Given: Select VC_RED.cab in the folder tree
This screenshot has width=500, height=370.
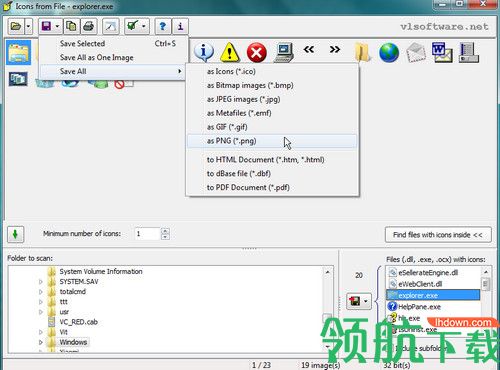Looking at the screenshot, I should tap(78, 322).
